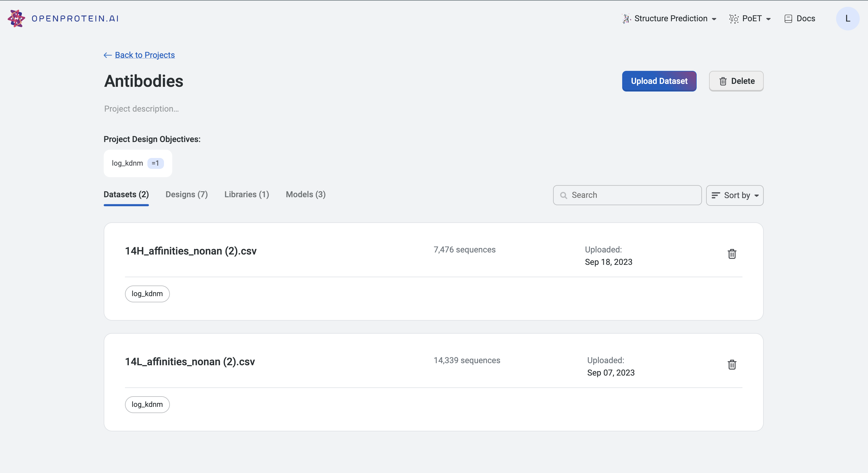868x473 pixels.
Task: Switch to the Datasets tab
Action: point(126,195)
